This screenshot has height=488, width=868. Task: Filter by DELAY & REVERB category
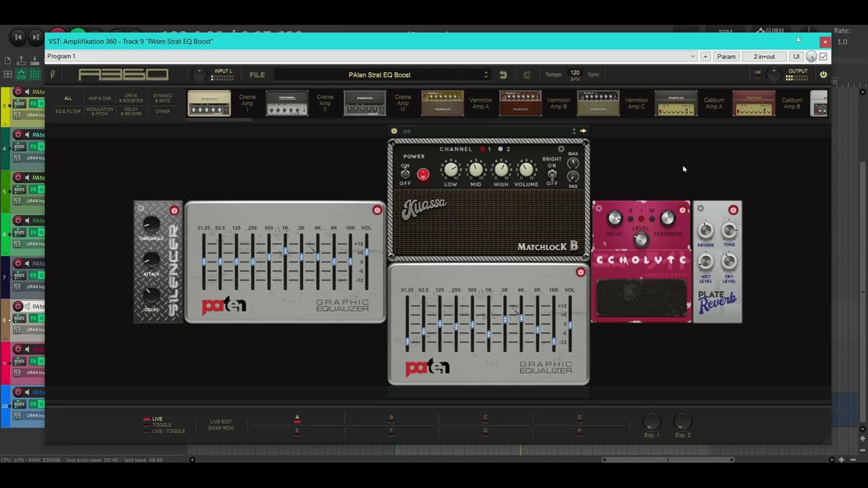click(x=132, y=111)
